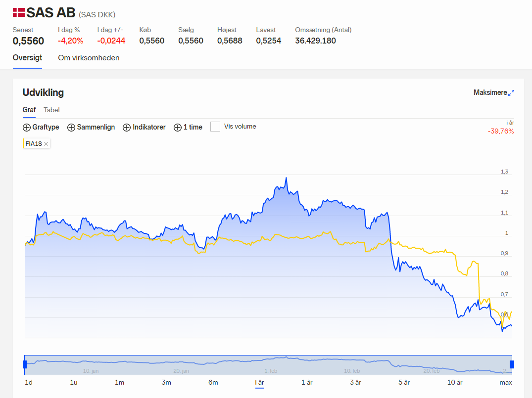Expand the Indikatorer options

(144, 127)
